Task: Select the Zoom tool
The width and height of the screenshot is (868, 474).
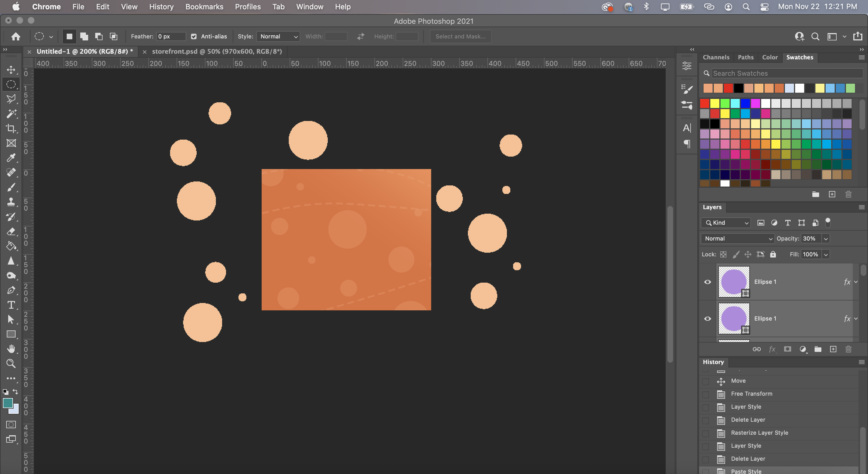Action: click(11, 363)
